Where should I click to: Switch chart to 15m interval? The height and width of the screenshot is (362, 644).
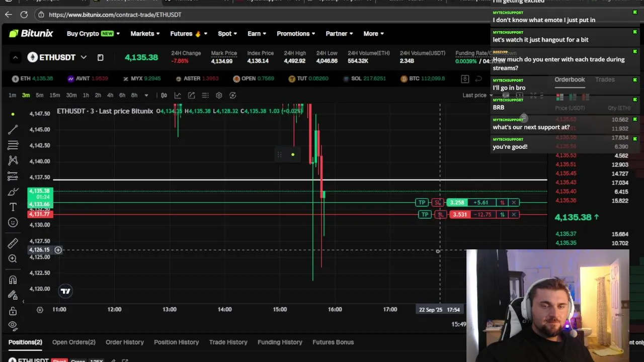point(54,95)
